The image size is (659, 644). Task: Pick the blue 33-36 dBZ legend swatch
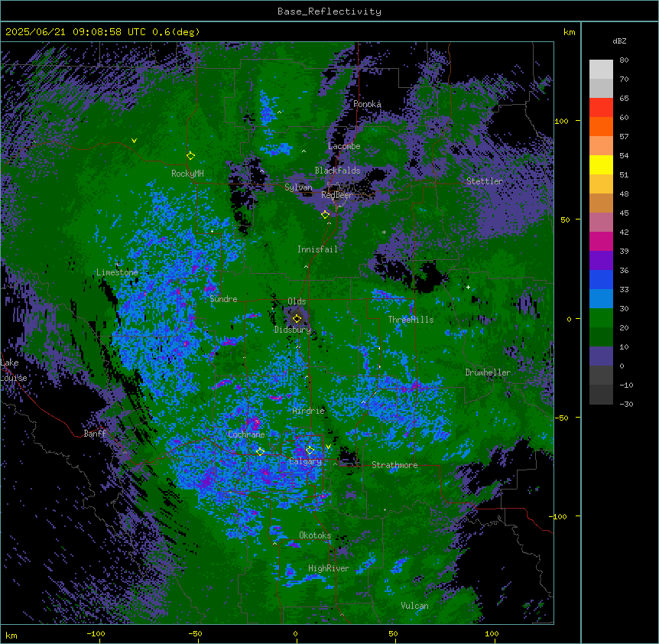tap(601, 280)
